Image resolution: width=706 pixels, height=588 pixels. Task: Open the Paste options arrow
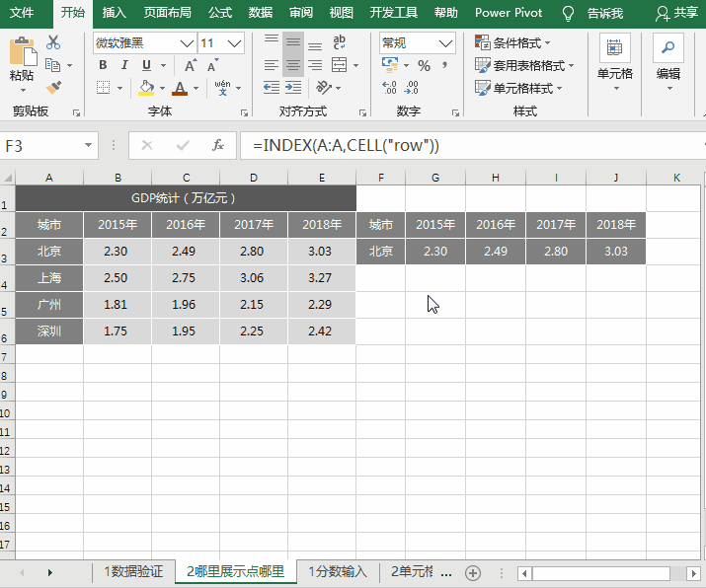click(22, 91)
